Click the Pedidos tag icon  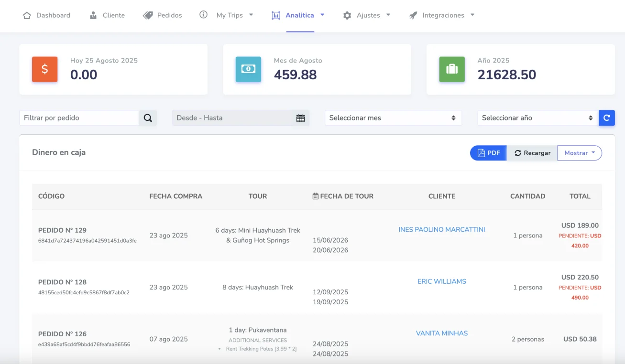(x=148, y=15)
